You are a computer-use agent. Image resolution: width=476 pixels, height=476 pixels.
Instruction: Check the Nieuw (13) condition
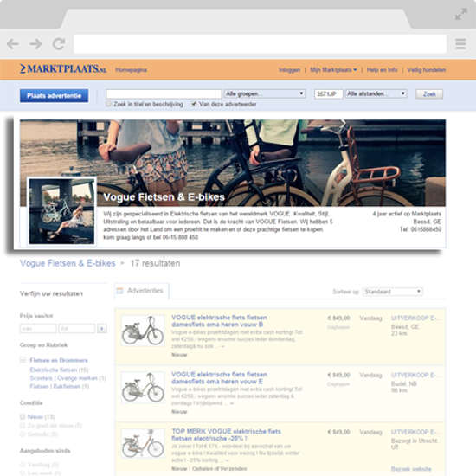point(23,416)
